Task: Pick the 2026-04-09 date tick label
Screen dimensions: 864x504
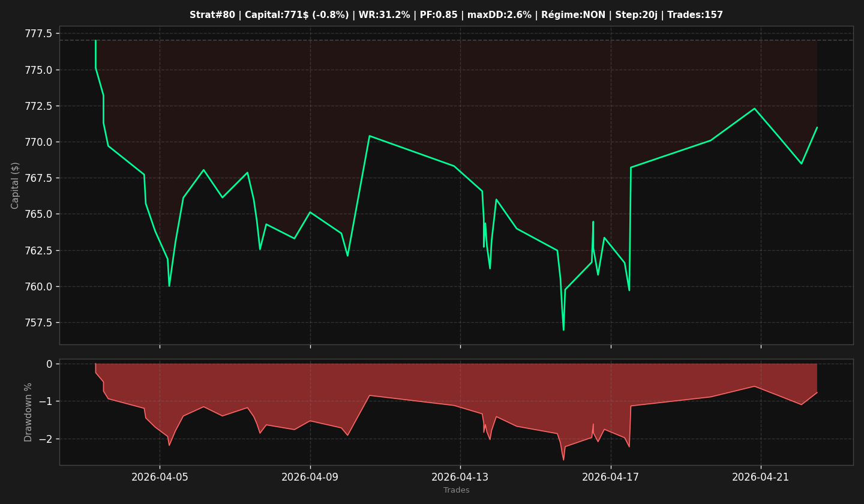Action: click(x=310, y=478)
